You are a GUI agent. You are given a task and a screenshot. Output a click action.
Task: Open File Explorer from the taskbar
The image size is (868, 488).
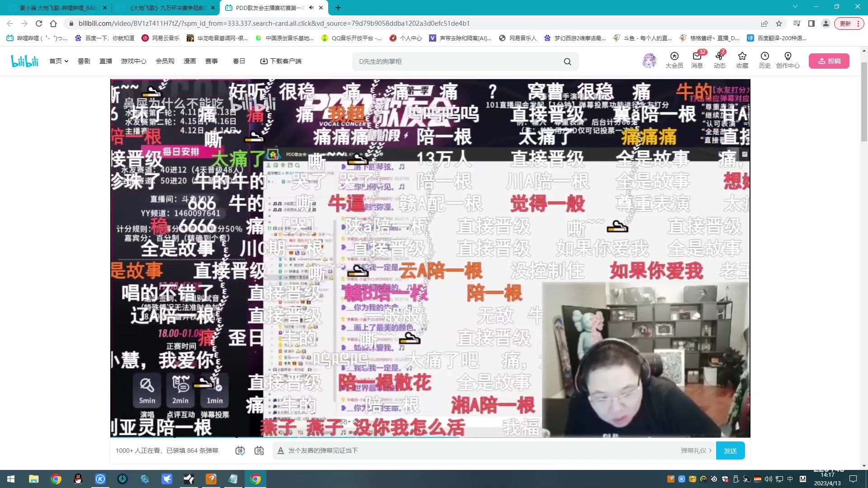point(34,479)
